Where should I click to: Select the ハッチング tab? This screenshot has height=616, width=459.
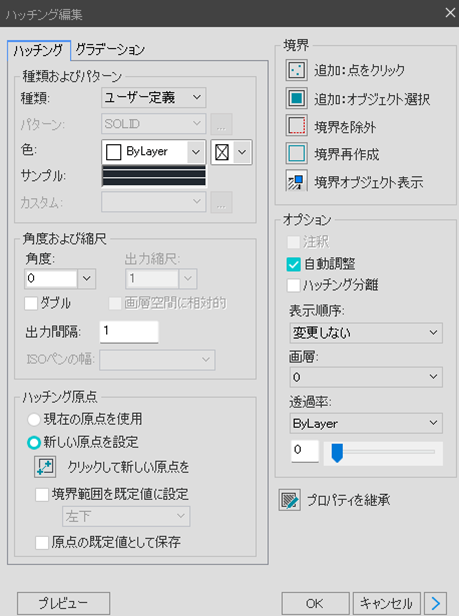(x=39, y=50)
